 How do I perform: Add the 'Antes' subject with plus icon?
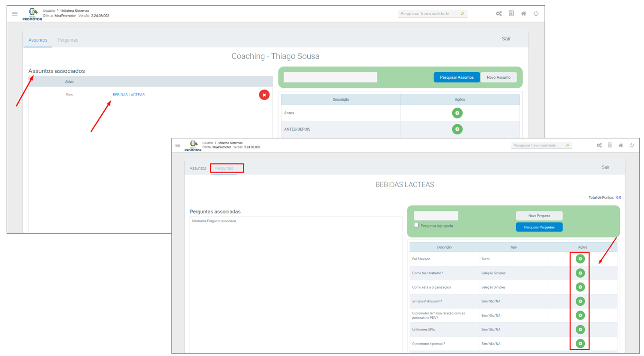[x=457, y=113]
